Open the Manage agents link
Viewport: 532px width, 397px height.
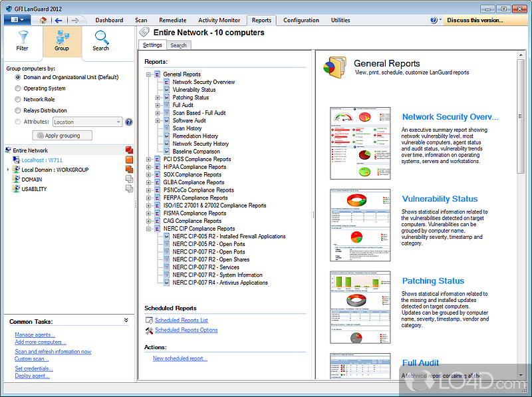click(x=35, y=334)
